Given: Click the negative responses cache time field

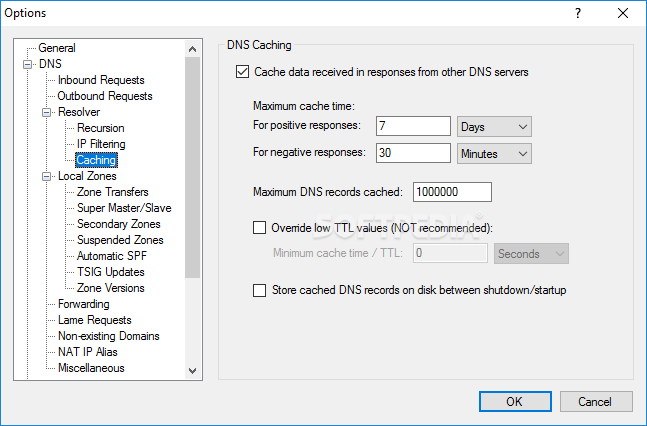Looking at the screenshot, I should click(413, 153).
